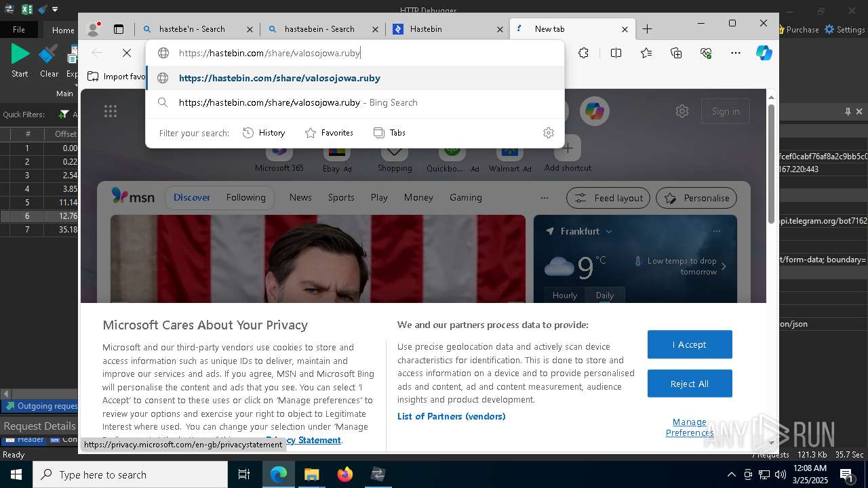Open page settings gear
This screenshot has width=868, height=488.
click(682, 111)
